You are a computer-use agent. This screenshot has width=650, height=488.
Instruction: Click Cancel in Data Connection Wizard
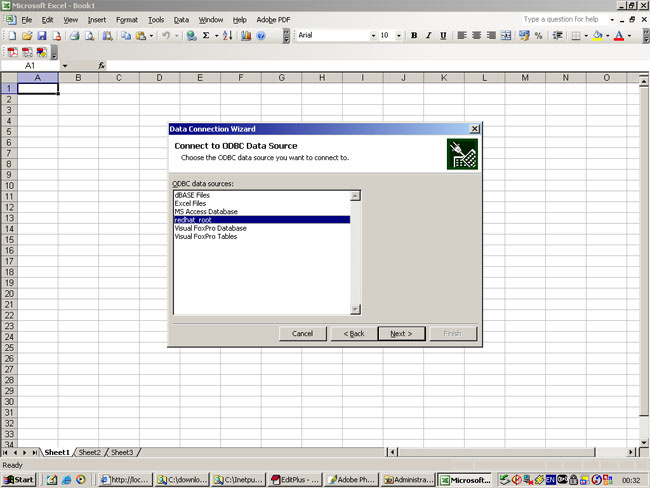(303, 333)
